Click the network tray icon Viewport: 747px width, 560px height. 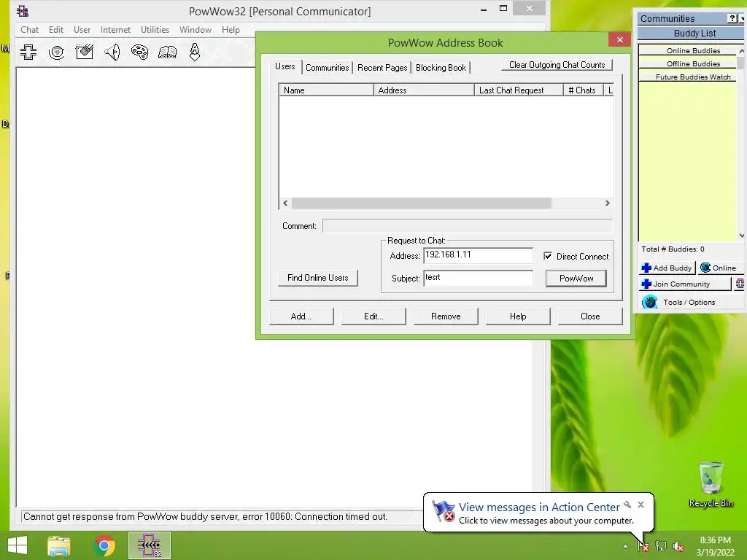[661, 546]
